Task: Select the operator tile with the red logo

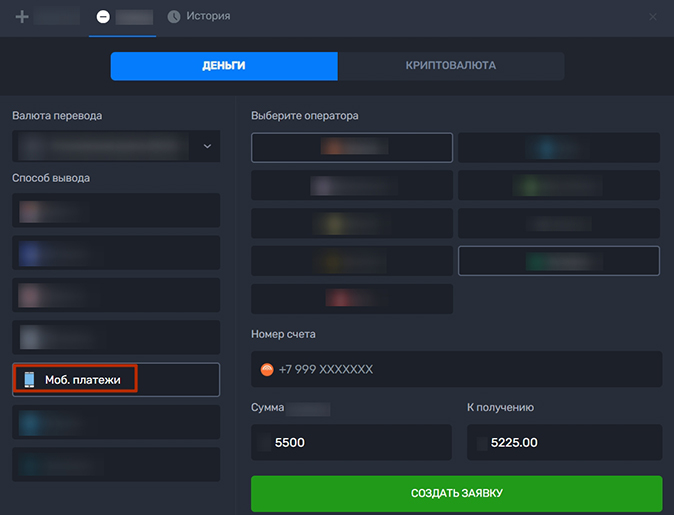Action: pos(351,298)
